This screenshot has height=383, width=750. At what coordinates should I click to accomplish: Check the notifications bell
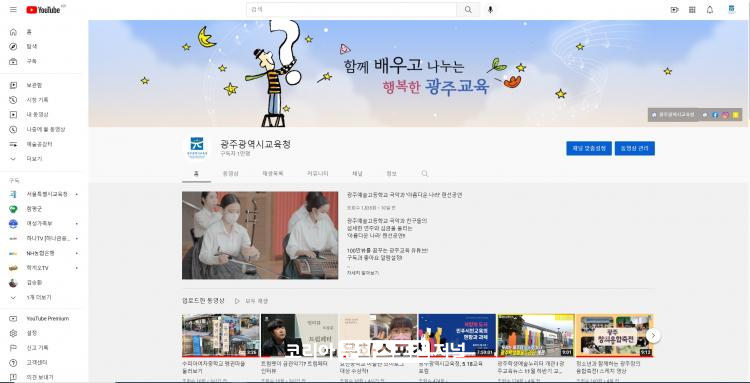(x=710, y=10)
